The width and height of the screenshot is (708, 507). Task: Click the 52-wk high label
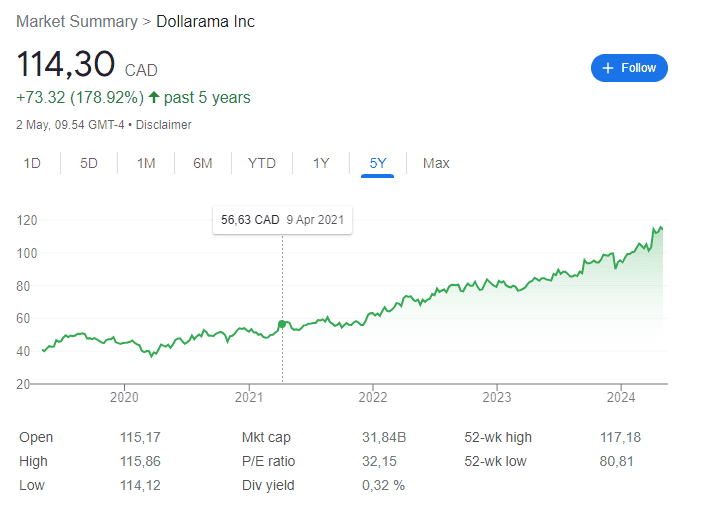[498, 437]
